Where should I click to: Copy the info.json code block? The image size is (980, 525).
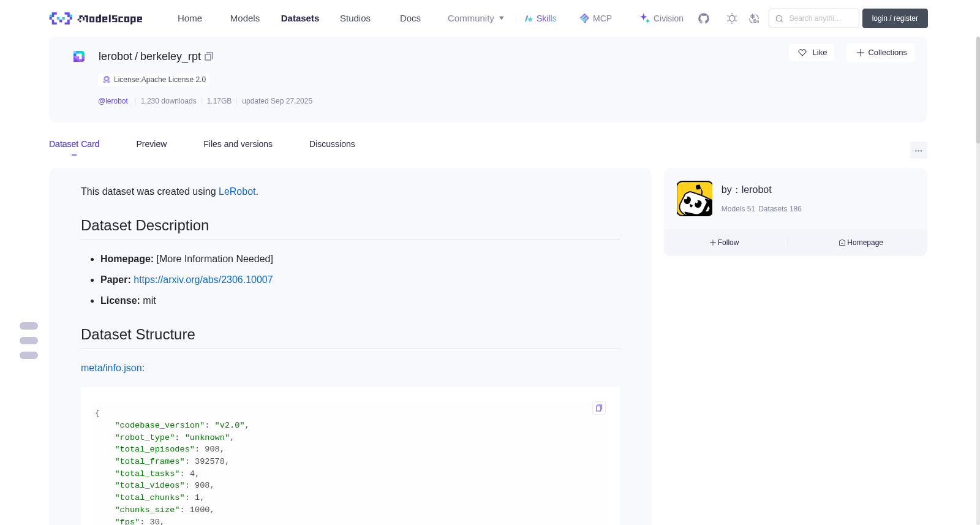[599, 408]
